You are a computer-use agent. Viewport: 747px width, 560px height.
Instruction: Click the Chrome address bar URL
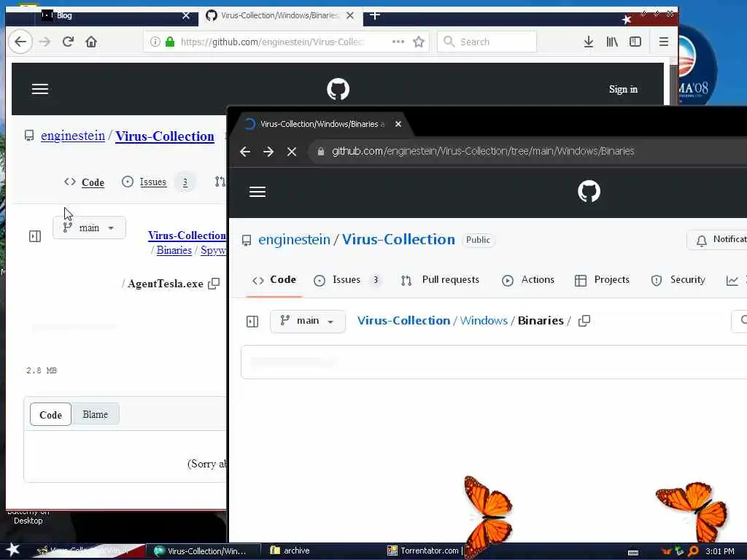483,151
